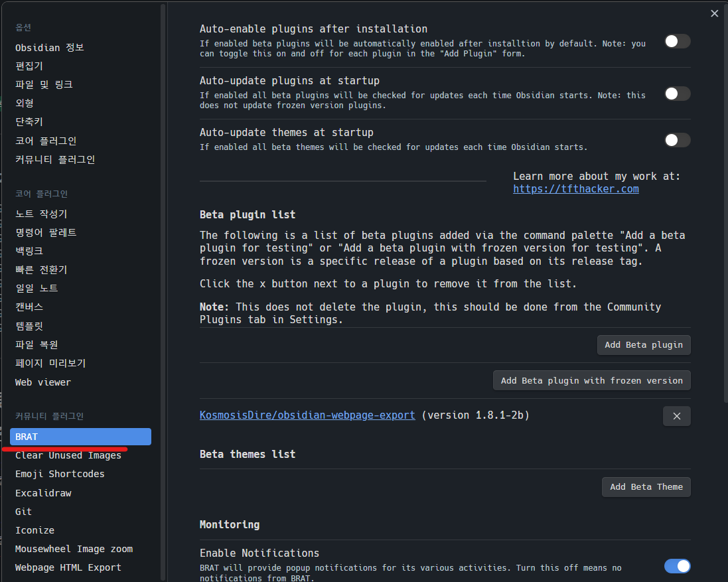This screenshot has width=728, height=582.
Task: Enable Auto-update plugins at startup
Action: point(678,94)
